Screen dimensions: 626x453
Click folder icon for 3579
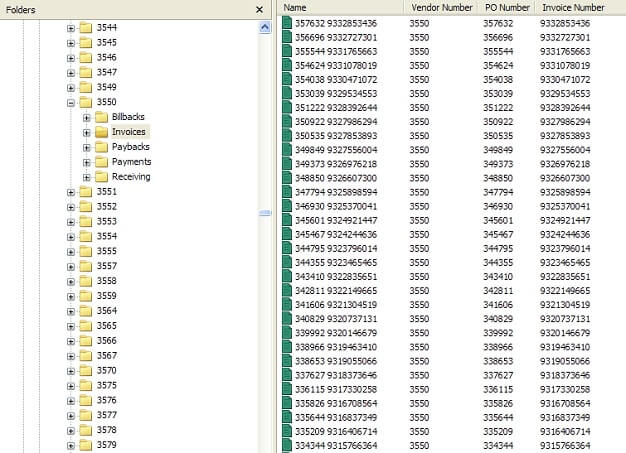coord(86,445)
